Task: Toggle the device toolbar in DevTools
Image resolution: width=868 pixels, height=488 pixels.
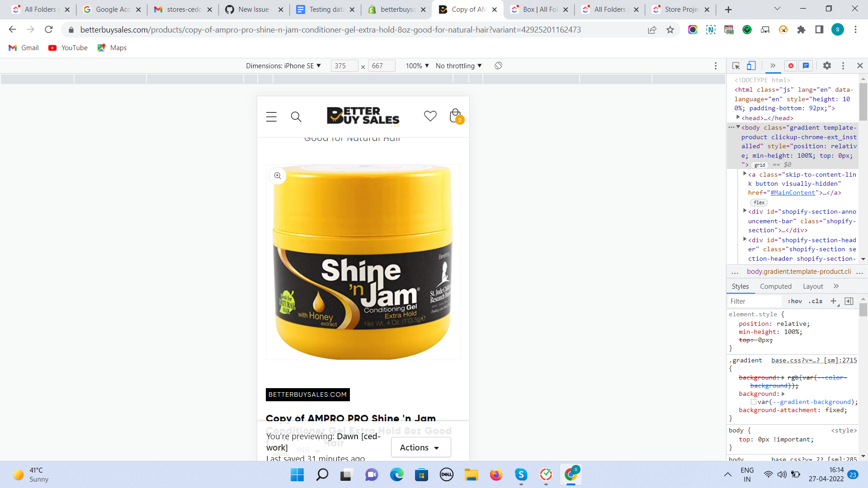Action: coord(751,66)
